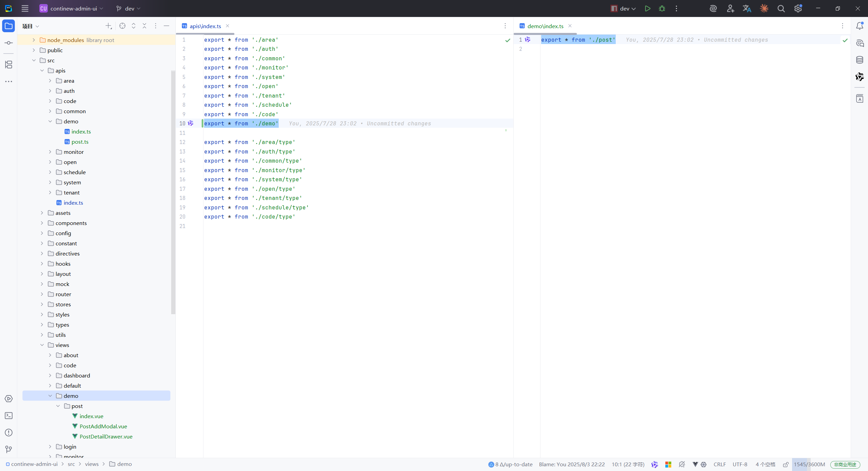Click CRLF line separator in status bar

[x=719, y=464]
